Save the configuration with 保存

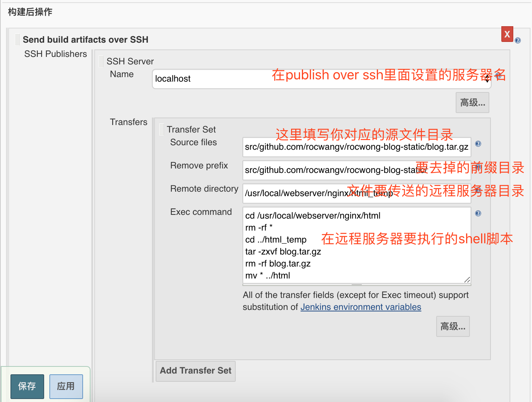pyautogui.click(x=27, y=387)
